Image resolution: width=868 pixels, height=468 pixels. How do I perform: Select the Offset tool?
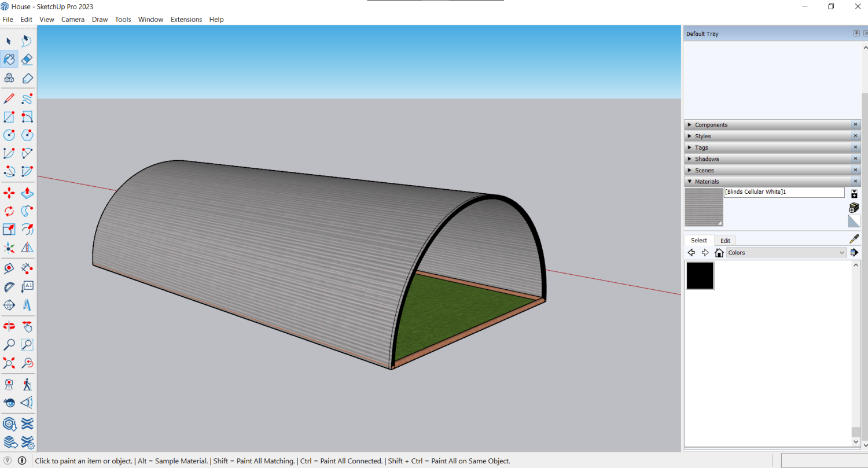[27, 229]
